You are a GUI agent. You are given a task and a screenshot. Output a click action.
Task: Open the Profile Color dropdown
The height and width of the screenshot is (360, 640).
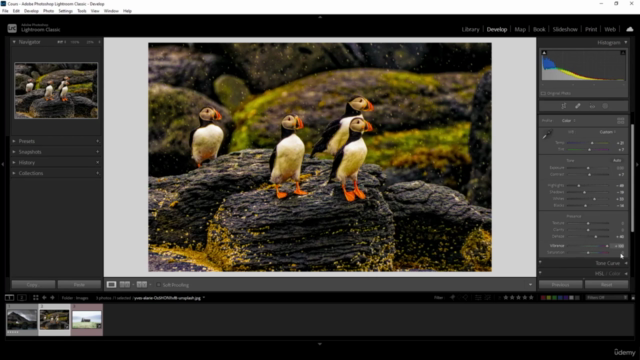click(x=568, y=121)
